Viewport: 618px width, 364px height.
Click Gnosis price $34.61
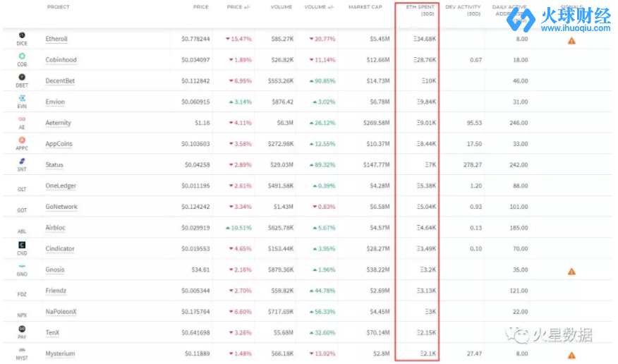point(200,270)
